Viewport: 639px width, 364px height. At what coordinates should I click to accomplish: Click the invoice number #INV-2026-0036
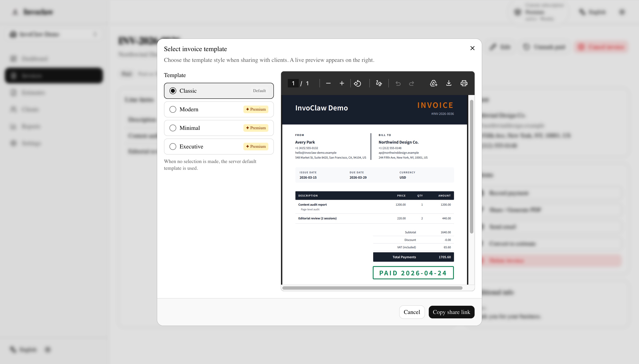click(442, 114)
